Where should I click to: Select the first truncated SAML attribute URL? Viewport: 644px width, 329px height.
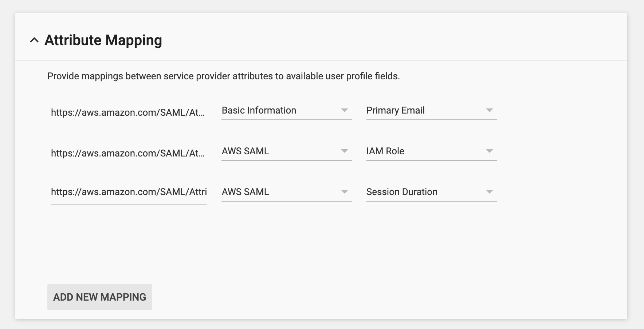tap(128, 112)
